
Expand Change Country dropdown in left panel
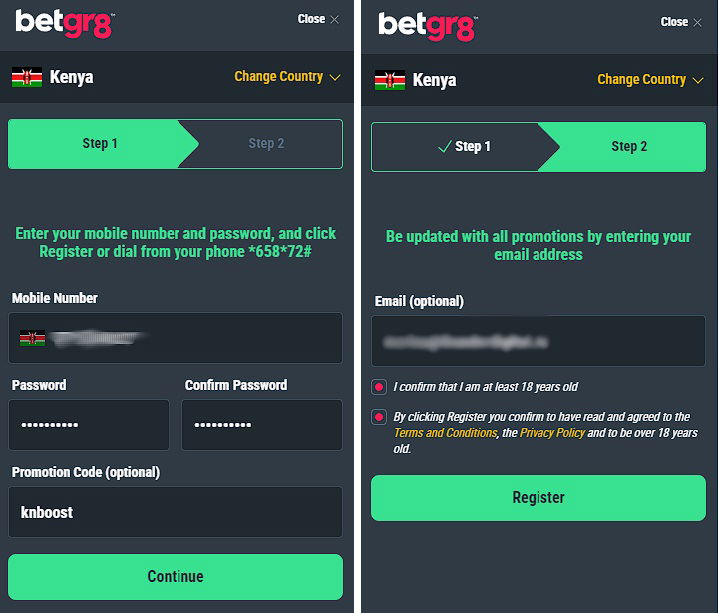tap(287, 77)
